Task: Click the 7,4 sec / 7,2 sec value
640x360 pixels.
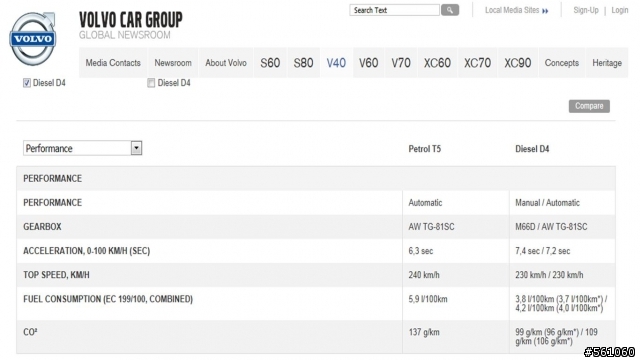Action: point(542,251)
